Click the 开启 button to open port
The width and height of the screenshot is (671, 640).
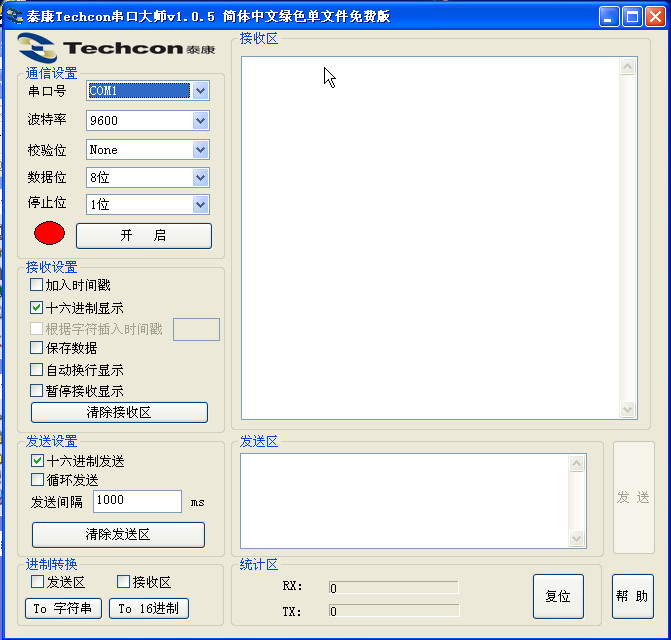click(x=144, y=236)
